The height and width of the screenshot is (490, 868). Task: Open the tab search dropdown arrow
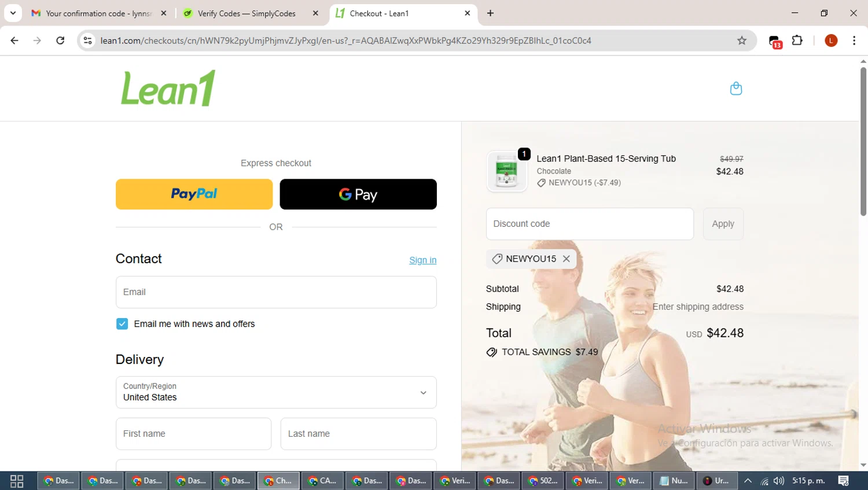pyautogui.click(x=13, y=13)
